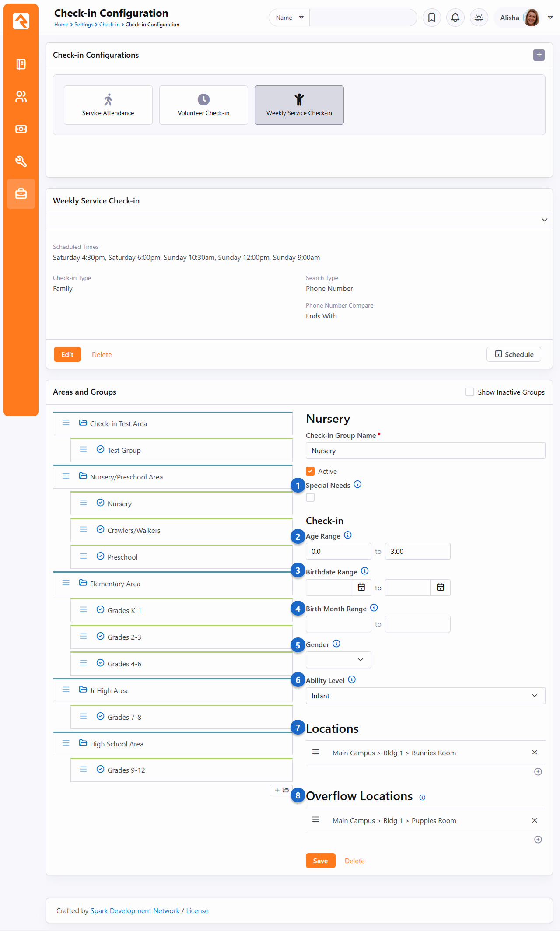Screen dimensions: 560x931
Task: Click the add configuration plus icon
Action: [x=539, y=55]
